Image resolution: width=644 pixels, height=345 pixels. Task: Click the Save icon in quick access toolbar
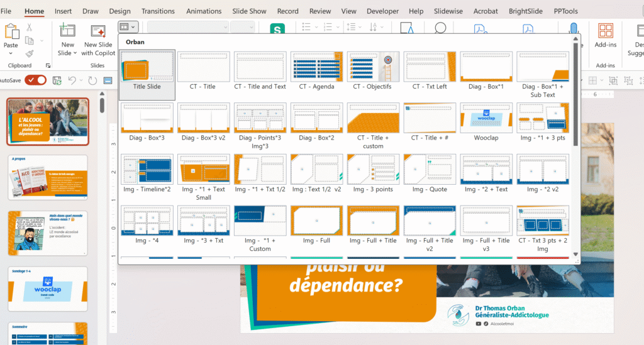57,80
